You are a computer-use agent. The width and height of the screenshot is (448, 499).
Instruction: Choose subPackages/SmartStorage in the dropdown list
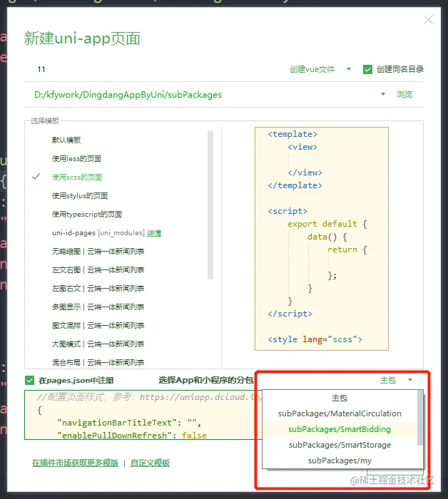click(340, 445)
